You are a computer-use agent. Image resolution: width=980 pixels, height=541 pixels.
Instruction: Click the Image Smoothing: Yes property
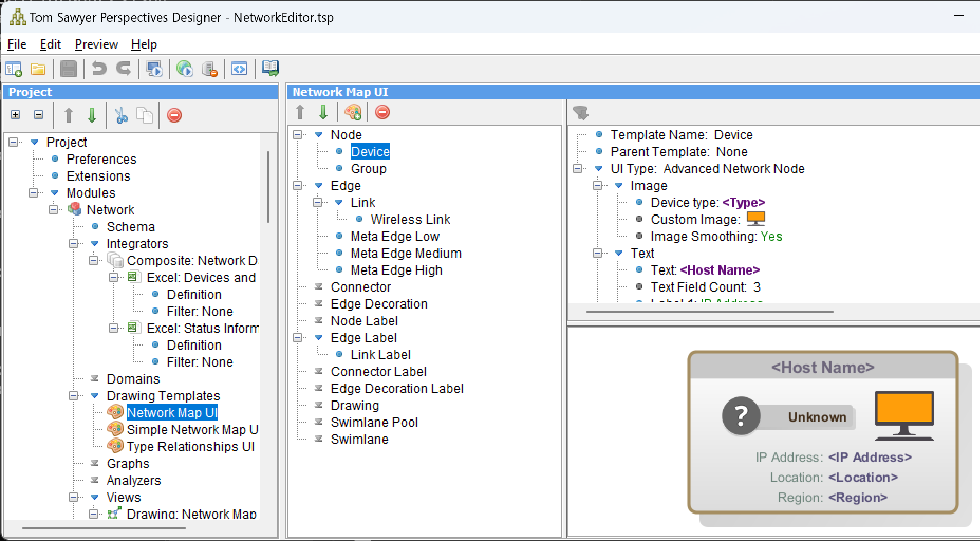click(716, 236)
